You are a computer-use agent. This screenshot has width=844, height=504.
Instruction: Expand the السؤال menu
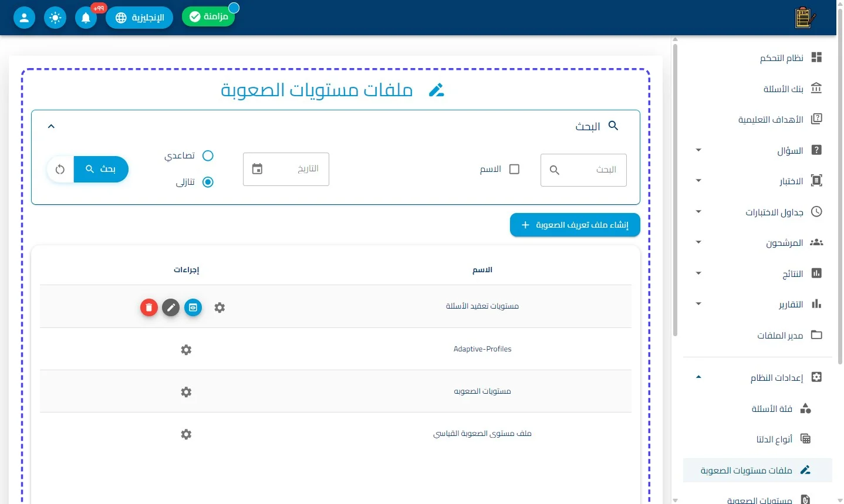click(x=698, y=150)
